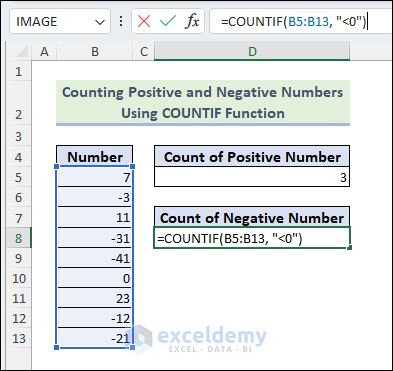393x371 pixels.
Task: Click cell containing -41
Action: pyautogui.click(x=95, y=258)
